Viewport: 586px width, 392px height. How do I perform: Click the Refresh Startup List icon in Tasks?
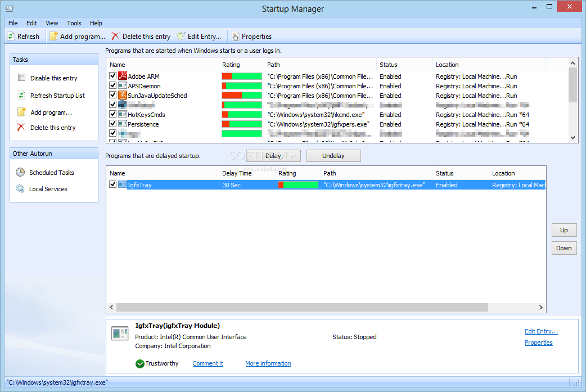(x=21, y=95)
